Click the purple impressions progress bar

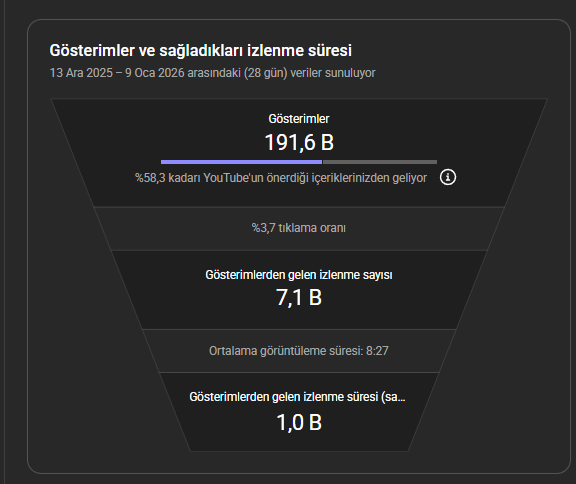tap(241, 162)
